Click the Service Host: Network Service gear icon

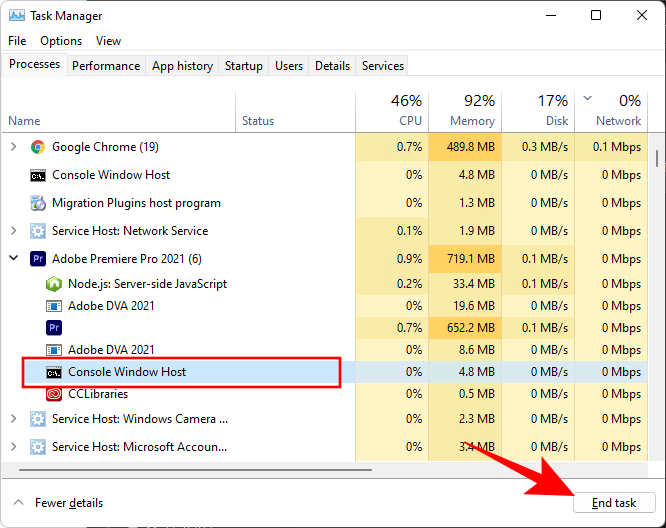tap(38, 231)
